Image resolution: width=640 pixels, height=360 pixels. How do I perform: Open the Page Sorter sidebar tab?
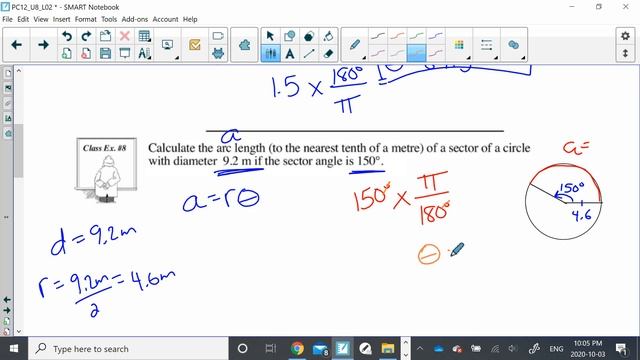[x=8, y=74]
